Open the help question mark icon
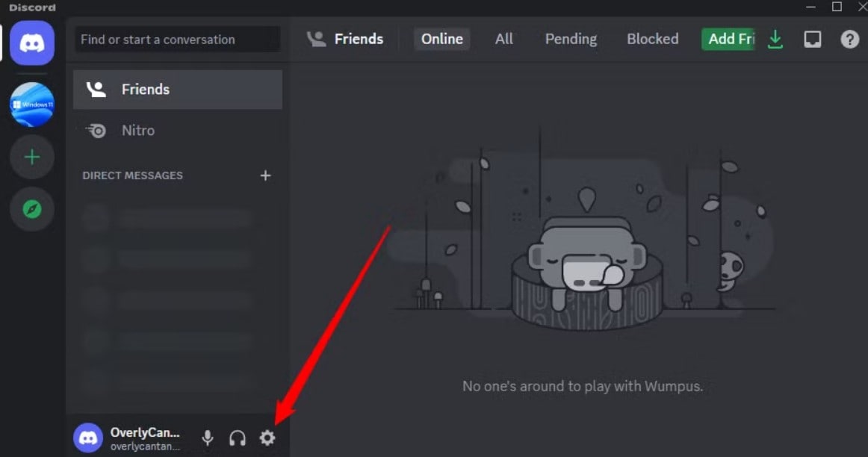The image size is (868, 457). pos(850,40)
